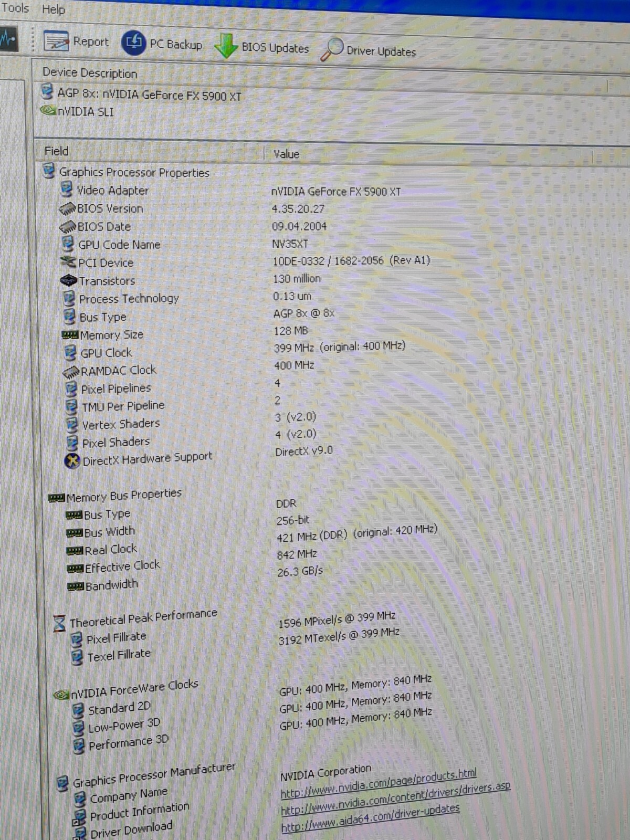Click the Graphics Processor Properties group icon
The width and height of the screenshot is (630, 840).
49,171
